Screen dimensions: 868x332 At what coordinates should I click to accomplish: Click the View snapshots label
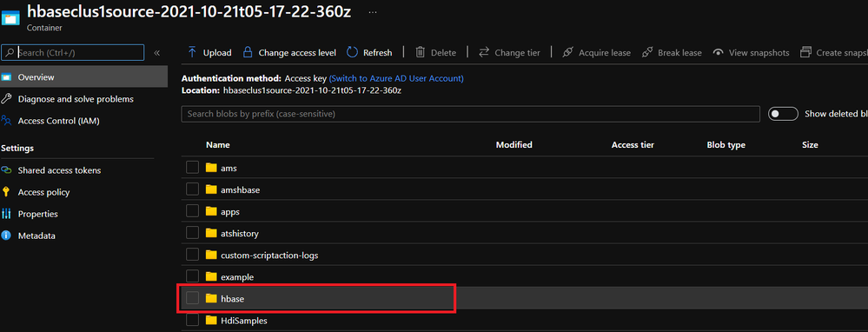tap(759, 53)
